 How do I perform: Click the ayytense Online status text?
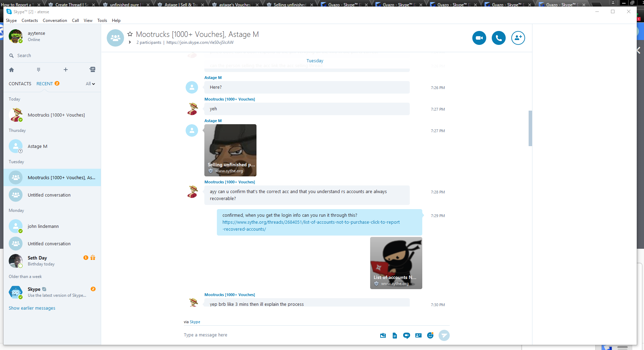(34, 40)
